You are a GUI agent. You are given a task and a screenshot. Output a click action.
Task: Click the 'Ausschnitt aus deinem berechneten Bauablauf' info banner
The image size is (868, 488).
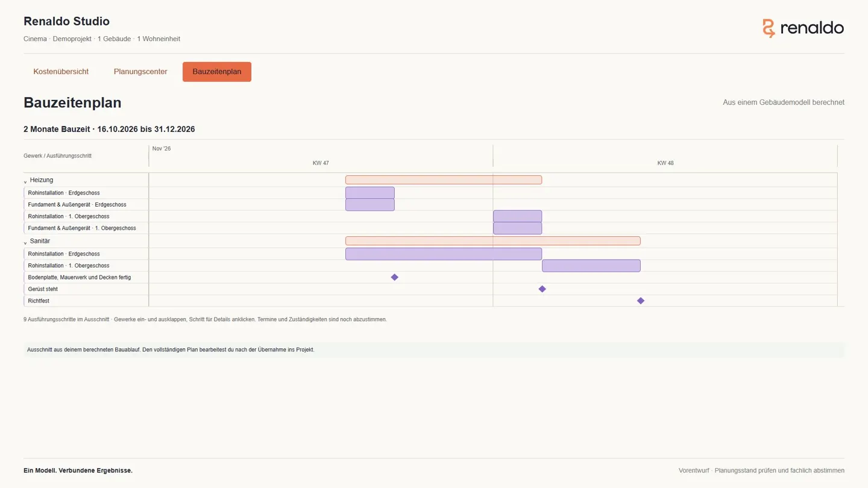coord(434,350)
